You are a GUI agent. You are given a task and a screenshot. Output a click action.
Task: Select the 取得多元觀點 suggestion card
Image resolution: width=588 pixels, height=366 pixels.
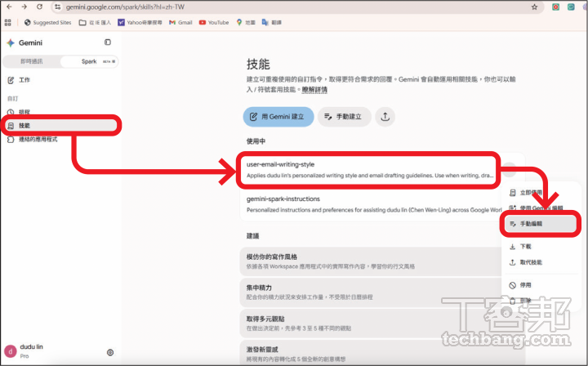(x=372, y=324)
